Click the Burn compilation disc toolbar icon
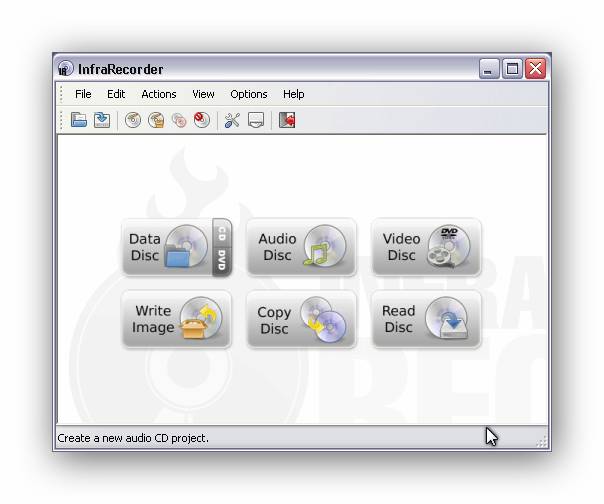Image resolution: width=604 pixels, height=504 pixels. (x=133, y=120)
